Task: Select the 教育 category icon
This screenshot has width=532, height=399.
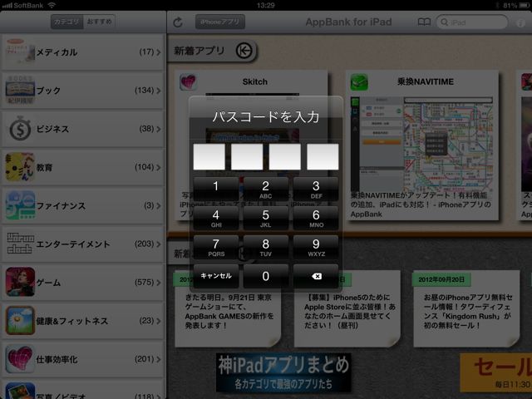Action: click(x=20, y=167)
